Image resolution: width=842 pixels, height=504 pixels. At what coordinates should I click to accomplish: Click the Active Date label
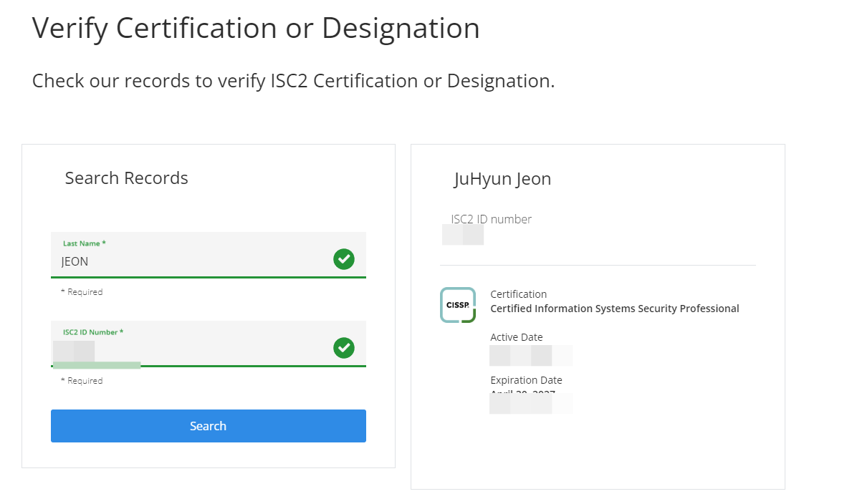(x=517, y=337)
